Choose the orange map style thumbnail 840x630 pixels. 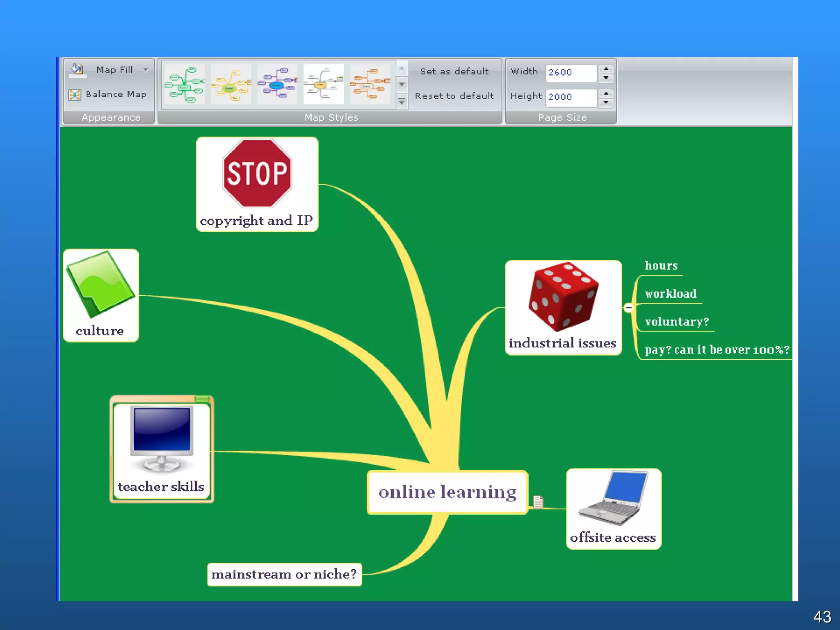point(370,84)
